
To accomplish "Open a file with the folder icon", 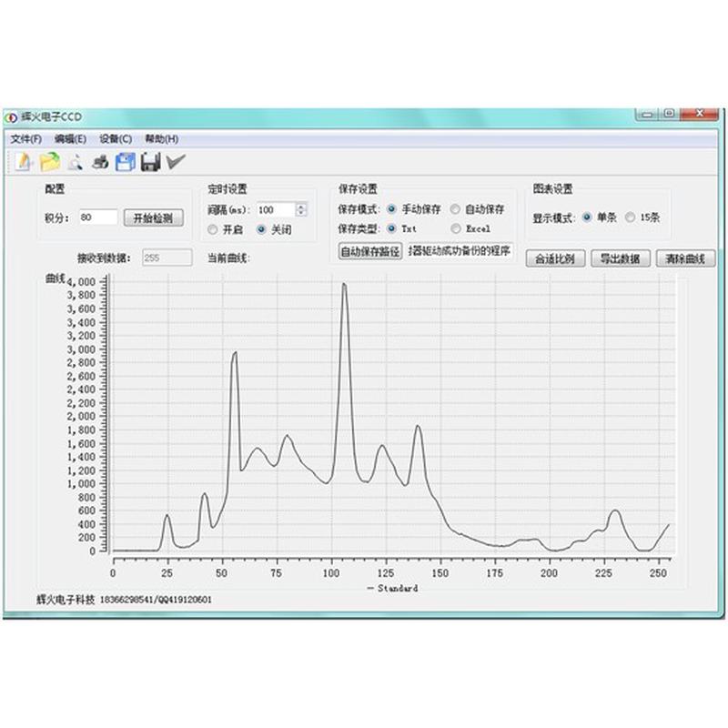I will click(x=50, y=162).
